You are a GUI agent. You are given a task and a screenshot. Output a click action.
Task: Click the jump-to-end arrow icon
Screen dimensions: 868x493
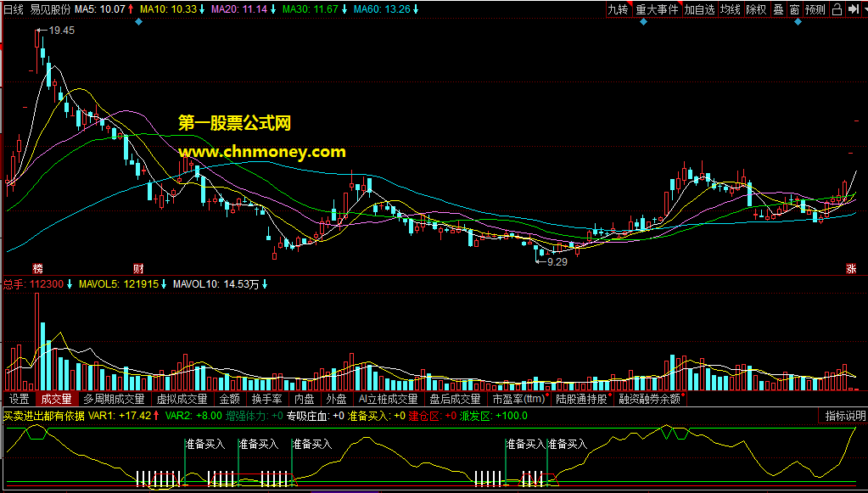(x=853, y=9)
